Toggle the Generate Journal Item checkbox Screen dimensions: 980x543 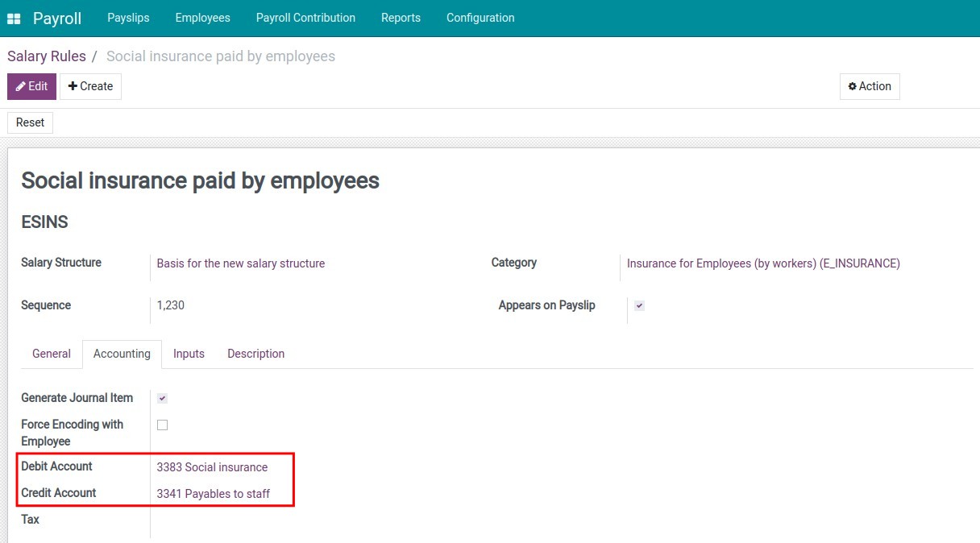[162, 397]
